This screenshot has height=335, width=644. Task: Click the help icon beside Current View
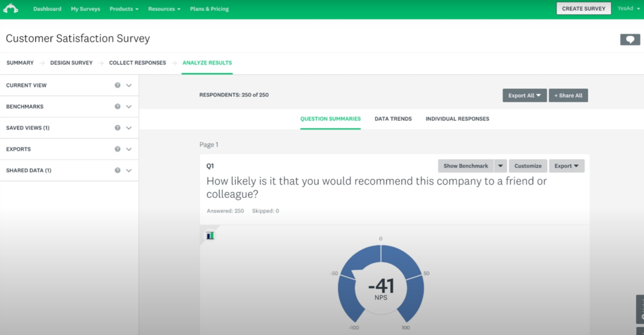(117, 85)
